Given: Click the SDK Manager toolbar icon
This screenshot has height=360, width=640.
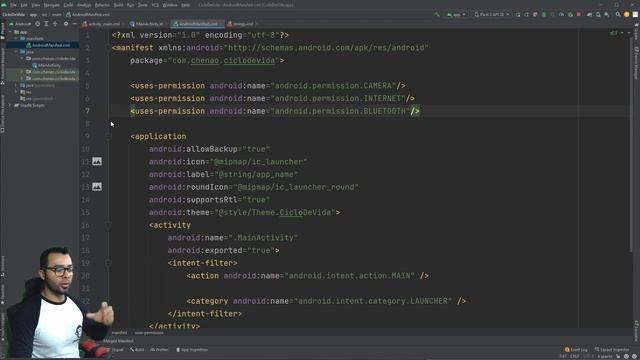Looking at the screenshot, I should point(607,14).
